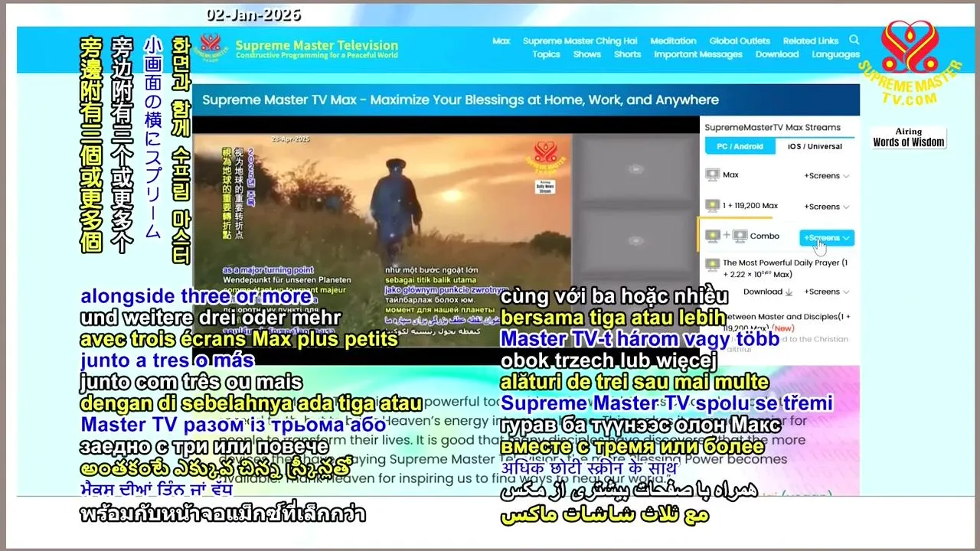Click the download arrow icon next to Download

coord(789,292)
